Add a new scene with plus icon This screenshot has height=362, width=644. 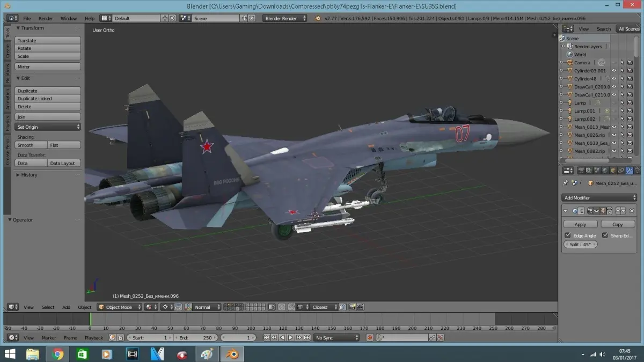pyautogui.click(x=244, y=18)
